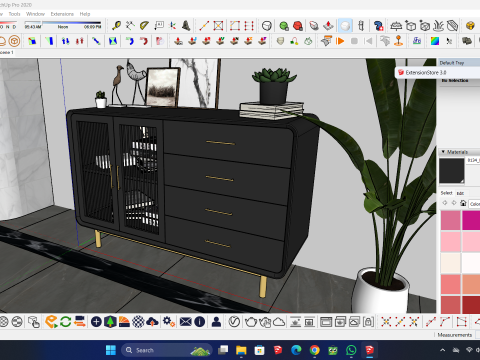The height and width of the screenshot is (360, 480).
Task: Click the orange play button in toolbar
Action: click(x=340, y=41)
